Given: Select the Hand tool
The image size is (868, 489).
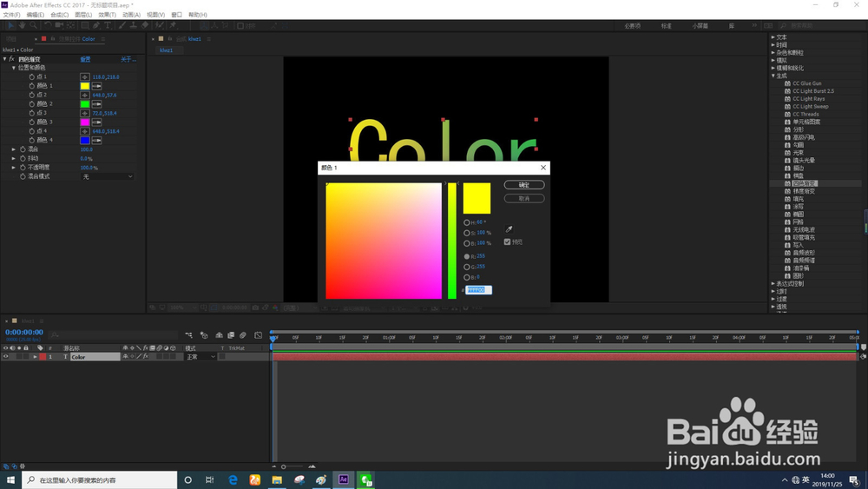Looking at the screenshot, I should click(23, 25).
